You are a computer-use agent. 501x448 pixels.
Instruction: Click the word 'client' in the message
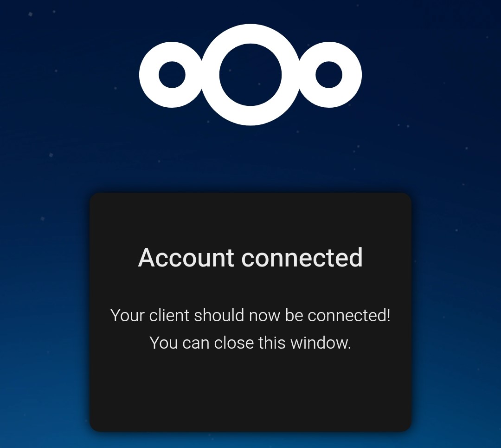click(169, 315)
